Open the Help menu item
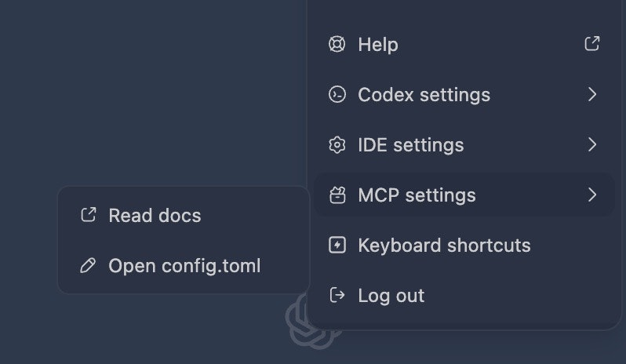The width and height of the screenshot is (626, 364). point(378,45)
